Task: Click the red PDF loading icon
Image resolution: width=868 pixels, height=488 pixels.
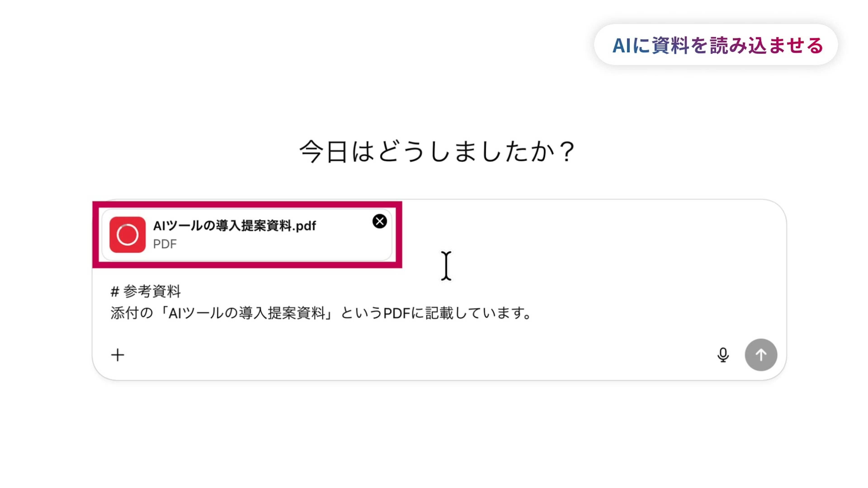Action: click(127, 235)
